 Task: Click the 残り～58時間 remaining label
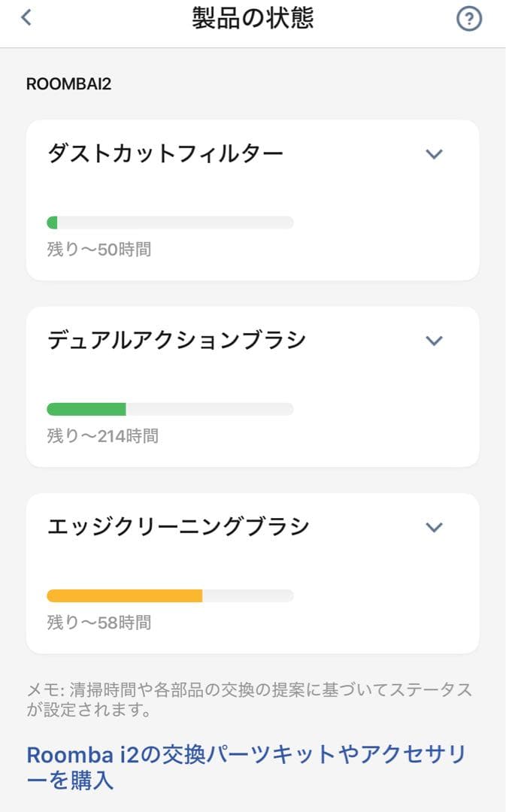(99, 622)
